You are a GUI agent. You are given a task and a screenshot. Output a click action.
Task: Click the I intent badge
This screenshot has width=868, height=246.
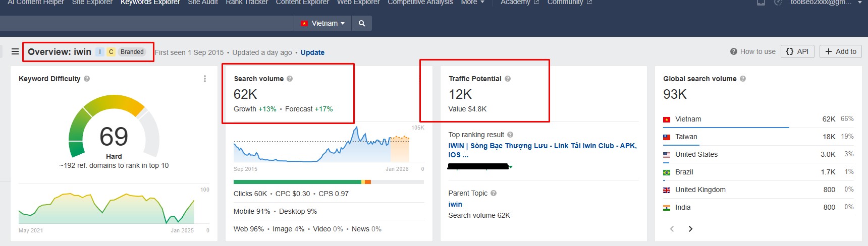tap(100, 52)
